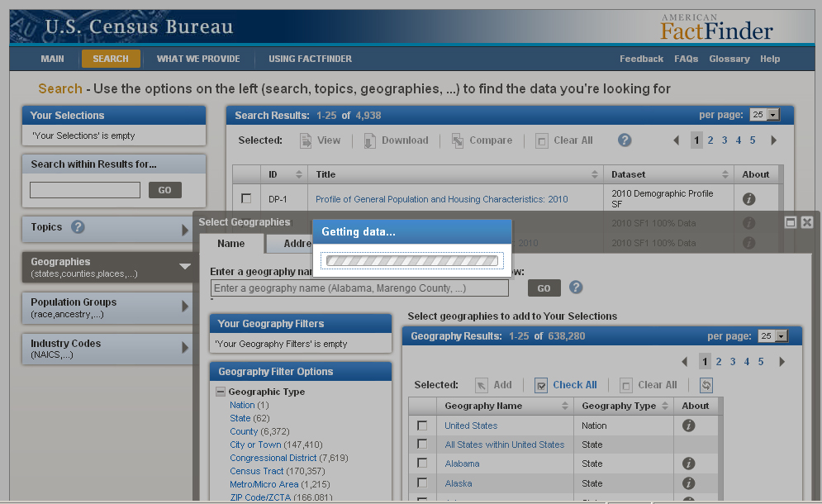Click the refresh icon in Geography Results toolbar
The image size is (822, 504).
click(706, 385)
